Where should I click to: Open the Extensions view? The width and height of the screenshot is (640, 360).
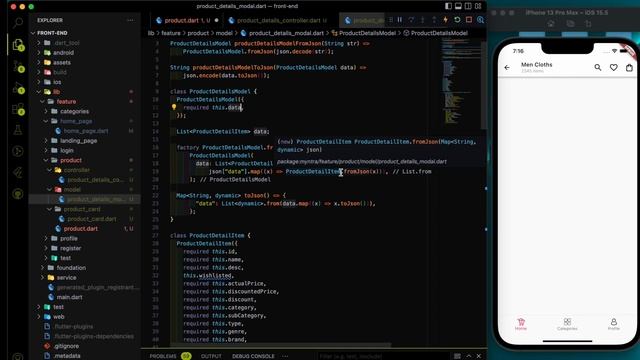18,109
